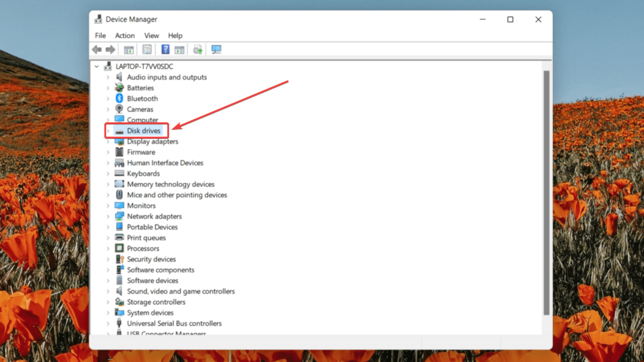
Task: Open the Action menu
Action: pos(125,35)
